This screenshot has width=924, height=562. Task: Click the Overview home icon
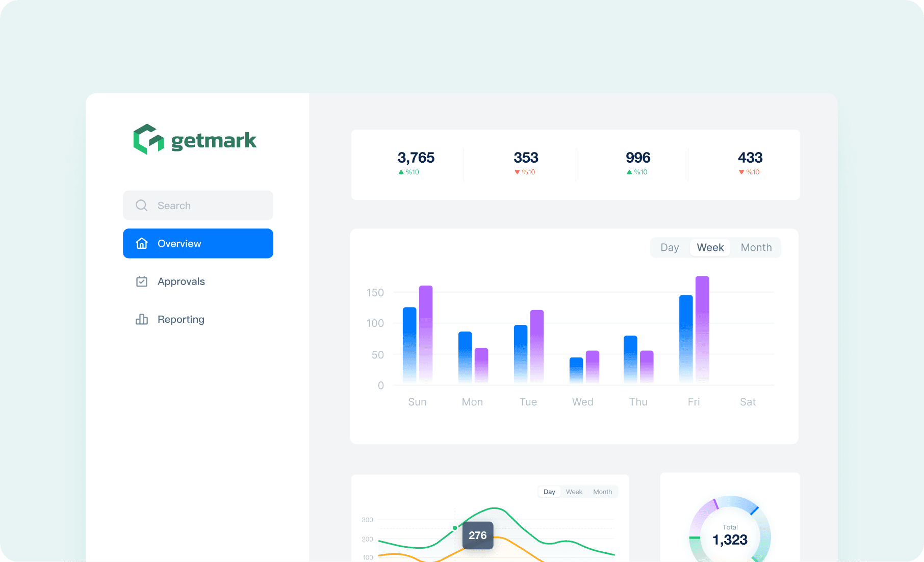coord(142,243)
